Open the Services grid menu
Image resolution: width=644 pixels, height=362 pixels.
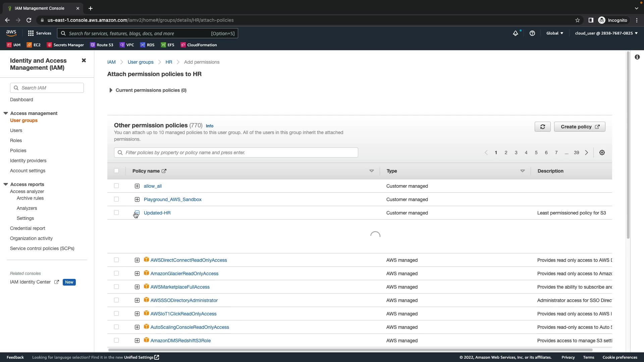click(x=40, y=33)
